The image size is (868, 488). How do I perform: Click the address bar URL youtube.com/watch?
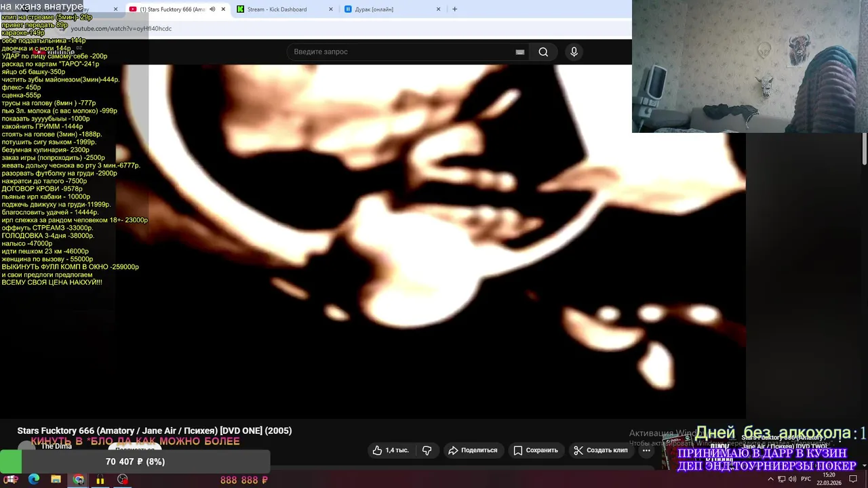pos(121,28)
